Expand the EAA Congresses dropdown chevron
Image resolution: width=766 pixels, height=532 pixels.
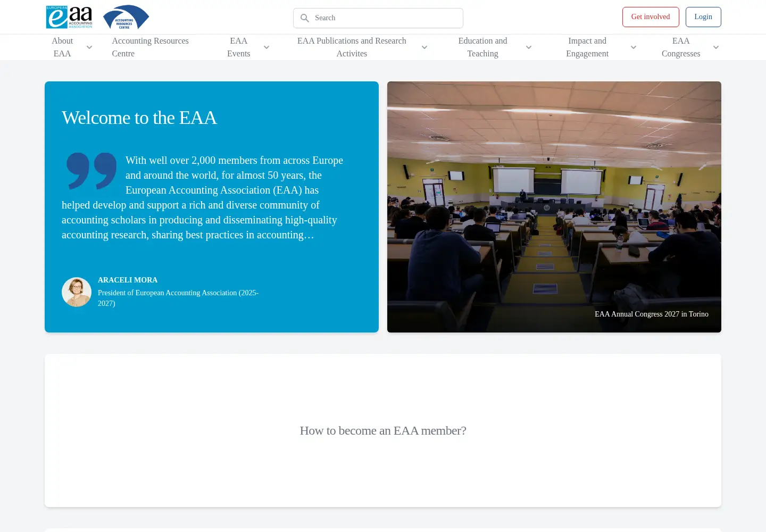(716, 47)
